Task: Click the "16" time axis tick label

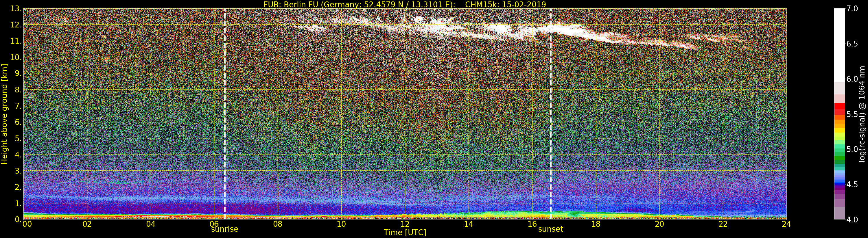Action: point(532,224)
